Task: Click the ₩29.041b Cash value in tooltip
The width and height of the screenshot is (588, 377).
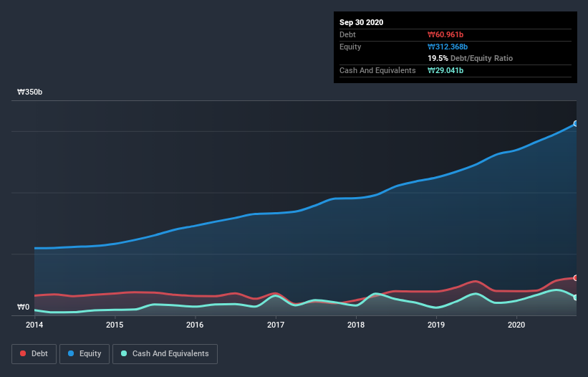Action: [x=447, y=70]
